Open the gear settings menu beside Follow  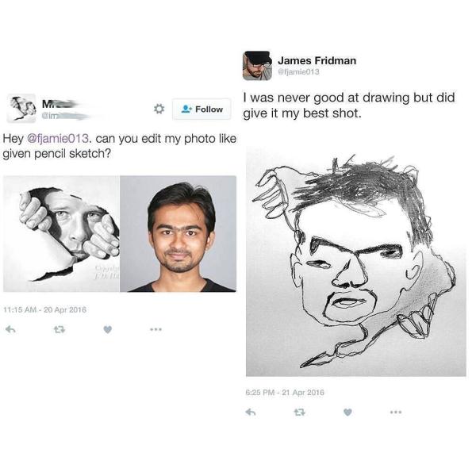point(159,109)
